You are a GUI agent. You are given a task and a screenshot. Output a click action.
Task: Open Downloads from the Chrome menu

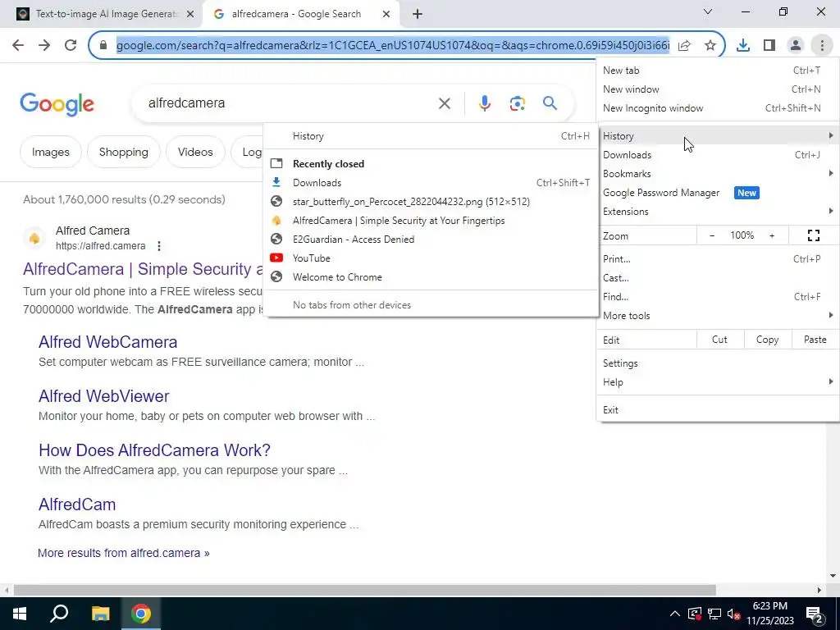pos(718,155)
